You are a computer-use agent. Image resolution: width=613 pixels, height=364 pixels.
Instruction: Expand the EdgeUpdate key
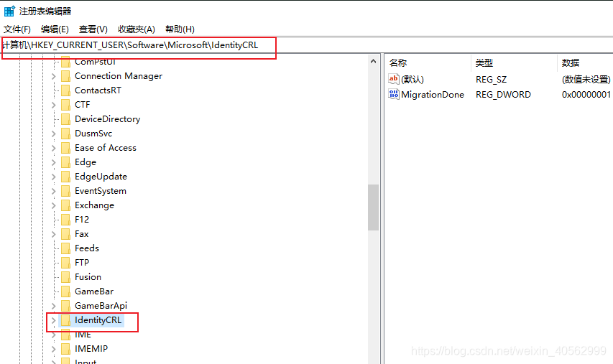[54, 177]
